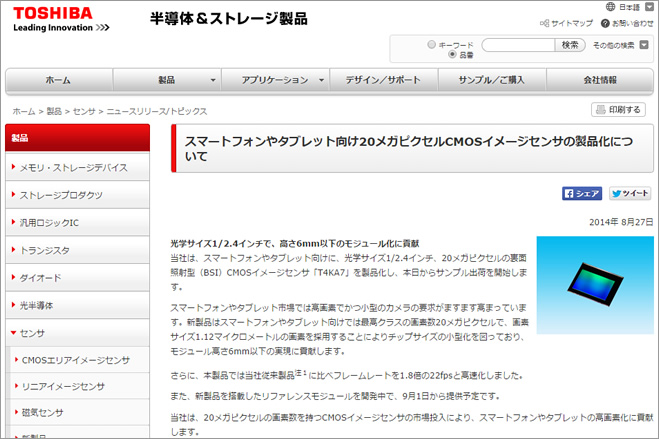659x439 pixels.
Task: Click the 注1 footnote superscript
Action: pos(301,372)
